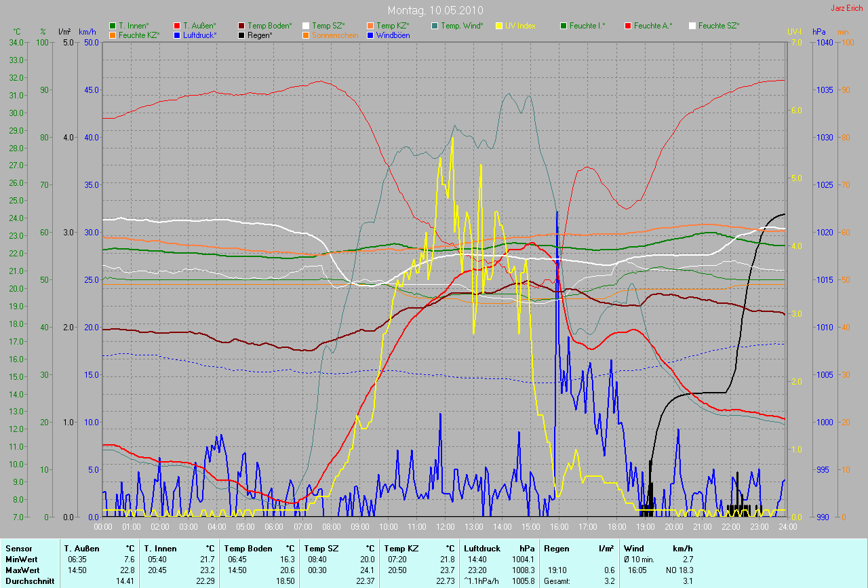Select the orange Sonnenschein legend swatch

tap(307, 35)
